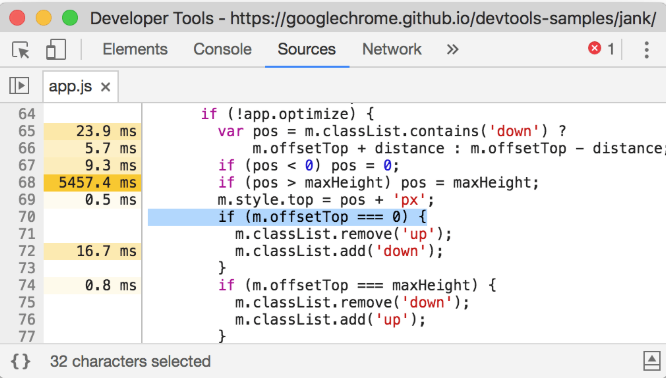Open the Network tab

tap(392, 49)
